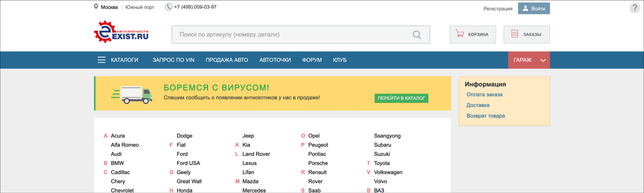644x193 pixels.
Task: Open Запрос по VIN section
Action: (174, 60)
